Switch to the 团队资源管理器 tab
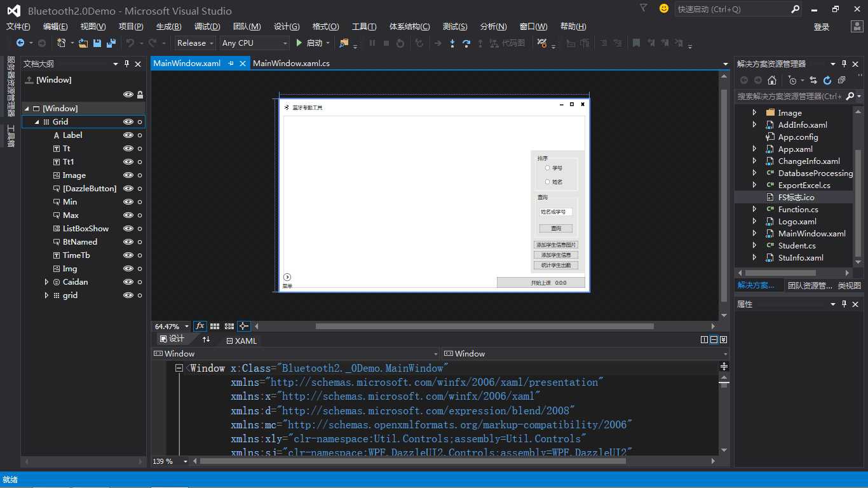This screenshot has width=868, height=488. [x=810, y=286]
